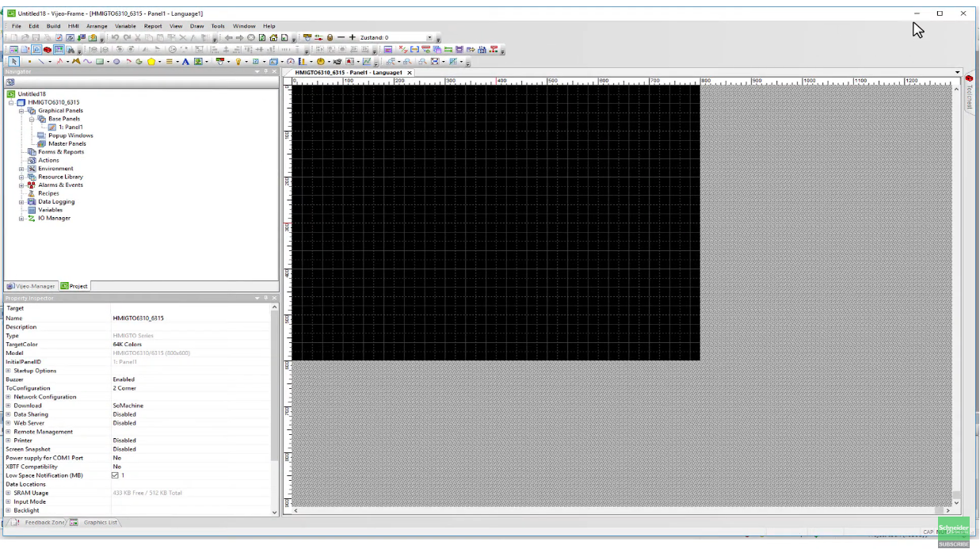The image size is (980, 549).
Task: Collapse the Graphical Panels node
Action: tap(21, 111)
